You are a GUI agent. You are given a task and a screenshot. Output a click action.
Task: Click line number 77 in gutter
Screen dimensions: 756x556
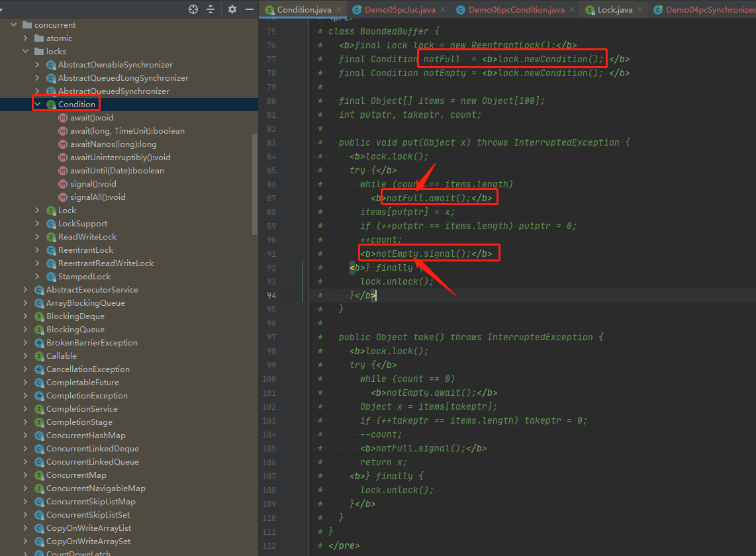(x=271, y=60)
